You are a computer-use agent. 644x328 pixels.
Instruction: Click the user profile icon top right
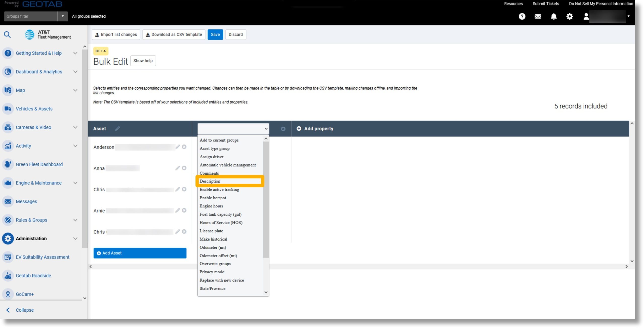point(585,16)
